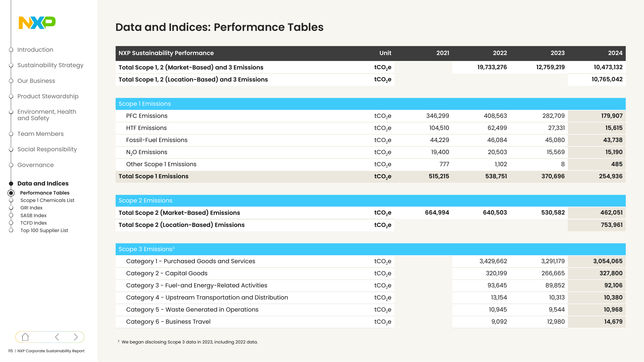The height and width of the screenshot is (362, 644).
Task: Select the value 10,473,132
Action: (x=608, y=67)
